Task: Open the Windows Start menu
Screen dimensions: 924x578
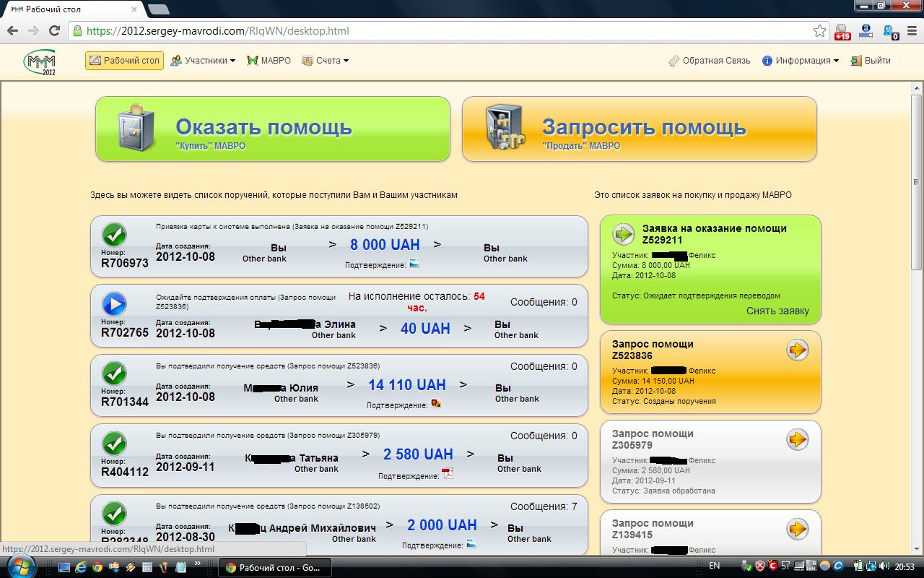Action: (20, 566)
